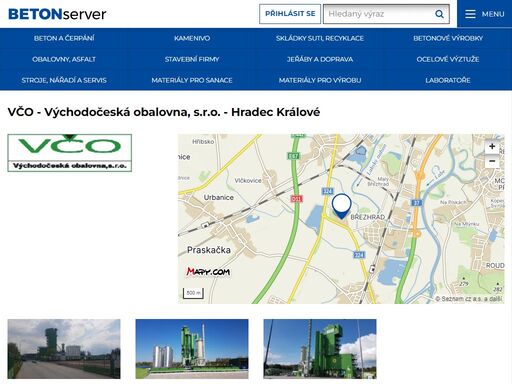The width and height of the screenshot is (512, 384).
Task: Go to BETONserver home logo
Action: point(57,14)
